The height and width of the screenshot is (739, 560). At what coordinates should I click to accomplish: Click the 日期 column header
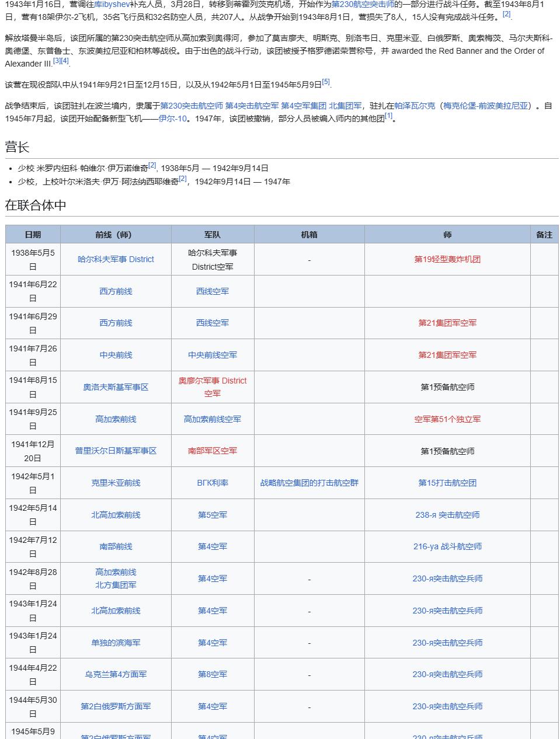(33, 235)
